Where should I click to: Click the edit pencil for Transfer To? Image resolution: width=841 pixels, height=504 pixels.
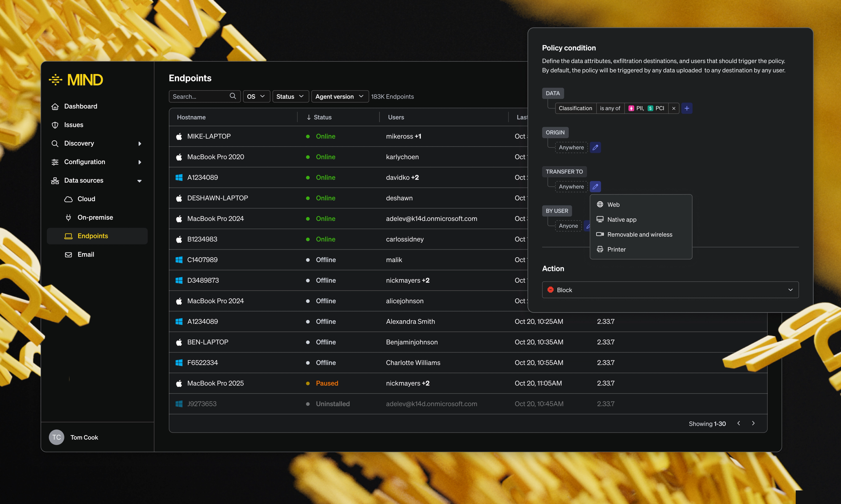595,186
